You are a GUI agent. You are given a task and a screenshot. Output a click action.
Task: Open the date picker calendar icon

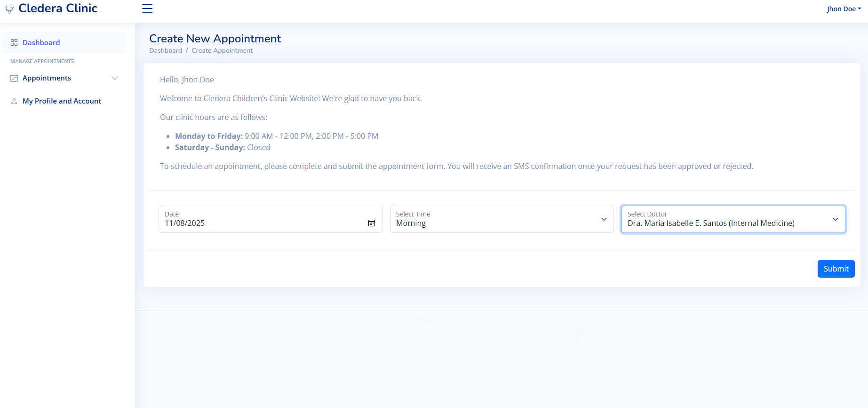tap(372, 223)
